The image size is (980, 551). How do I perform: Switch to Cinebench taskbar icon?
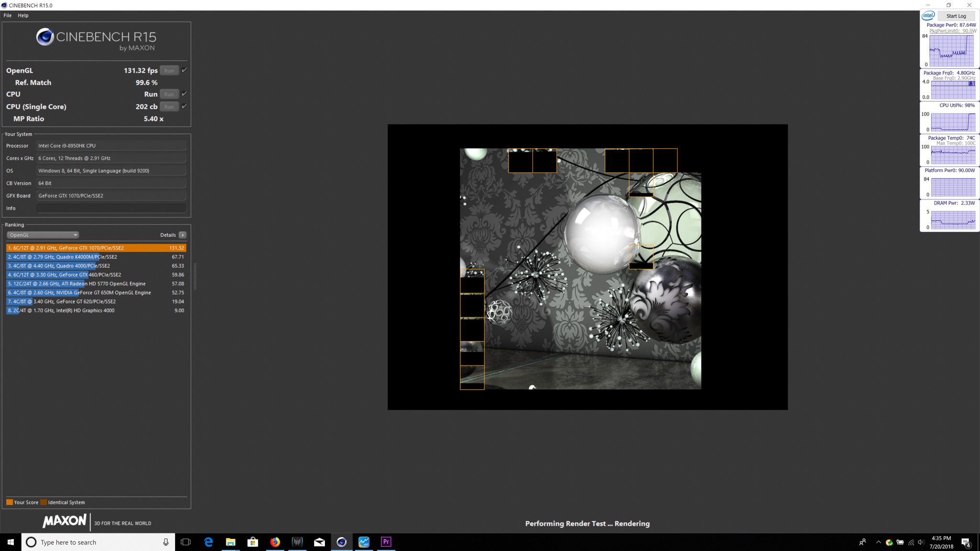342,542
